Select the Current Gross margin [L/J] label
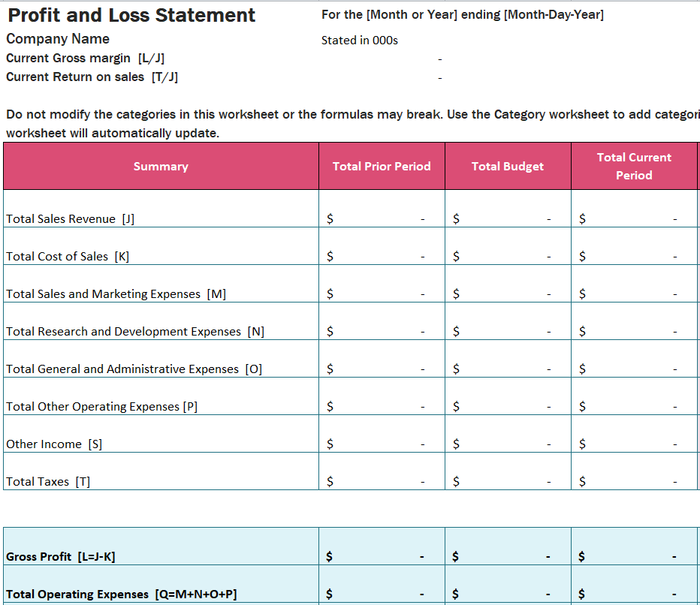Viewport: 700px width, 605px height. (x=86, y=59)
